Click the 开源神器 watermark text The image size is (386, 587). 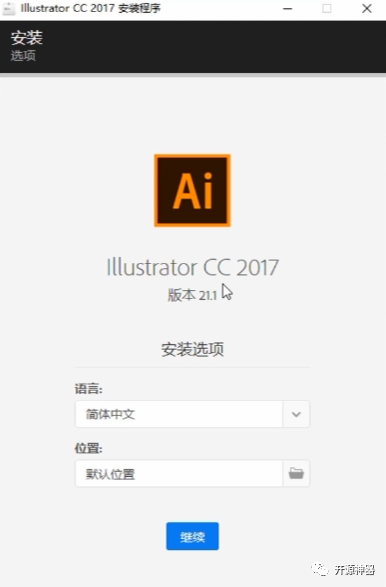point(354,570)
